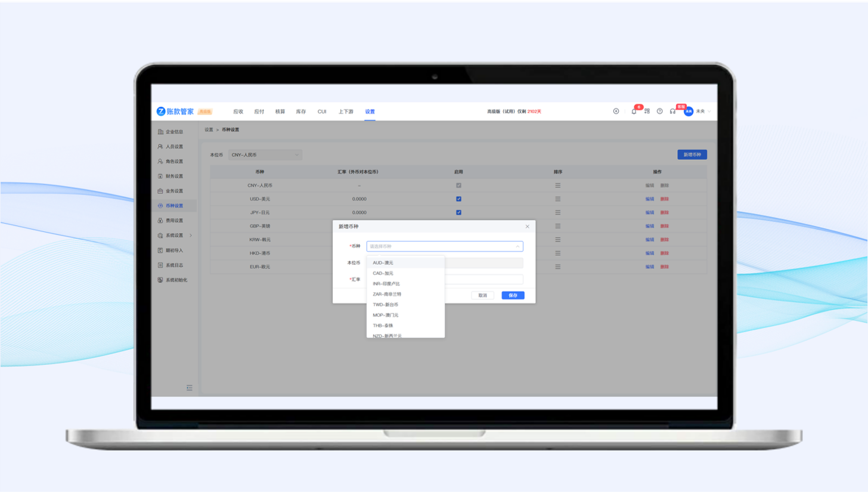The height and width of the screenshot is (492, 868).
Task: Open the 本位币 CNY-人民币 dropdown
Action: coord(265,155)
